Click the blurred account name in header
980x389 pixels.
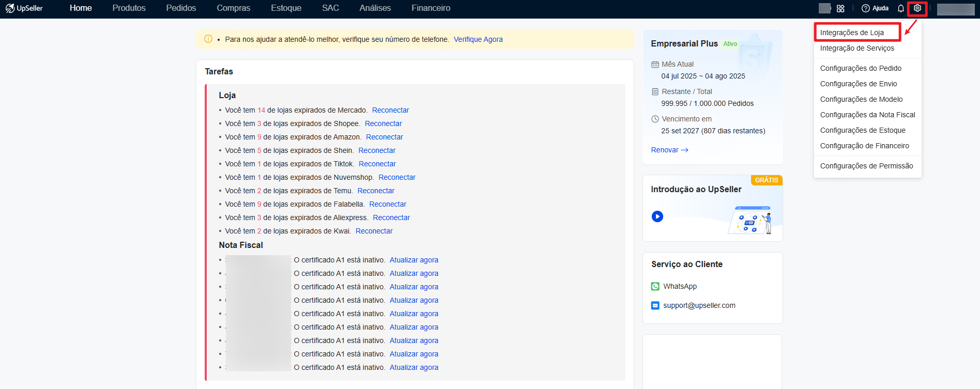(956, 9)
